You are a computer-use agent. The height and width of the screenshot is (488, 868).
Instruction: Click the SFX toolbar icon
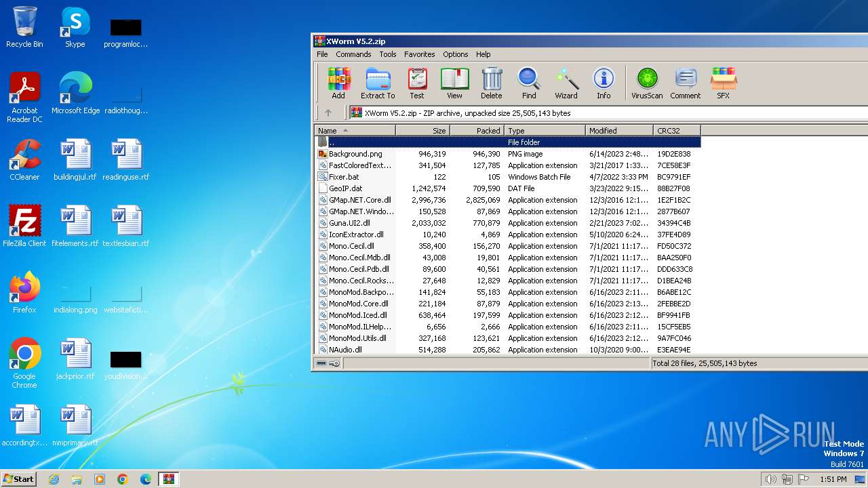coord(724,83)
